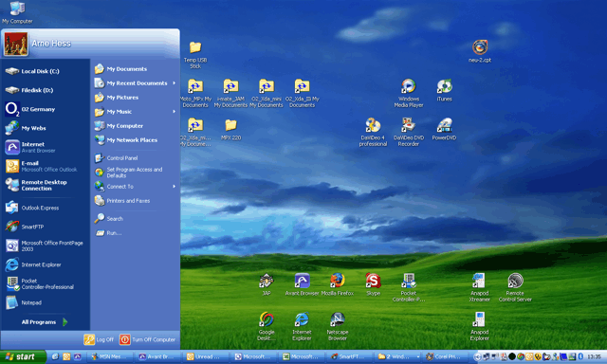Click the taskbar clock showing 13:35

point(594,356)
